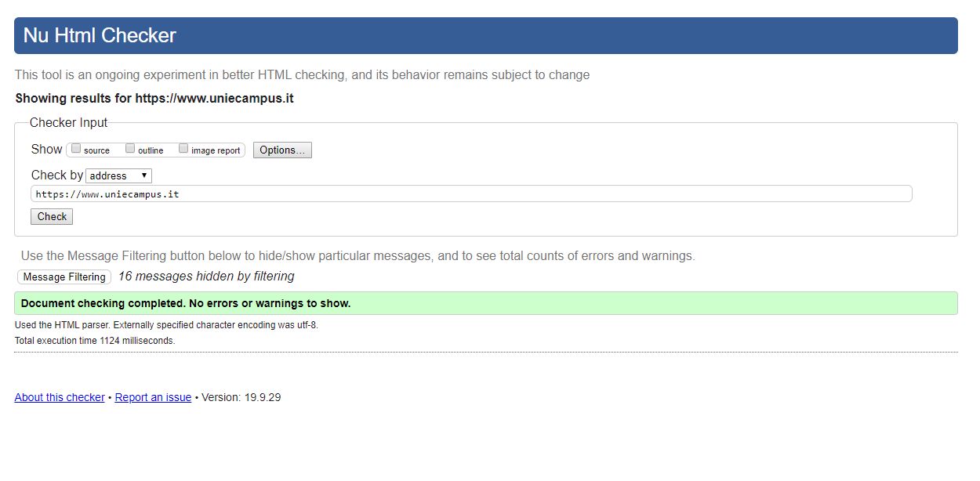Viewport: 980px width, 481px height.
Task: Check the image report option
Action: 183,148
